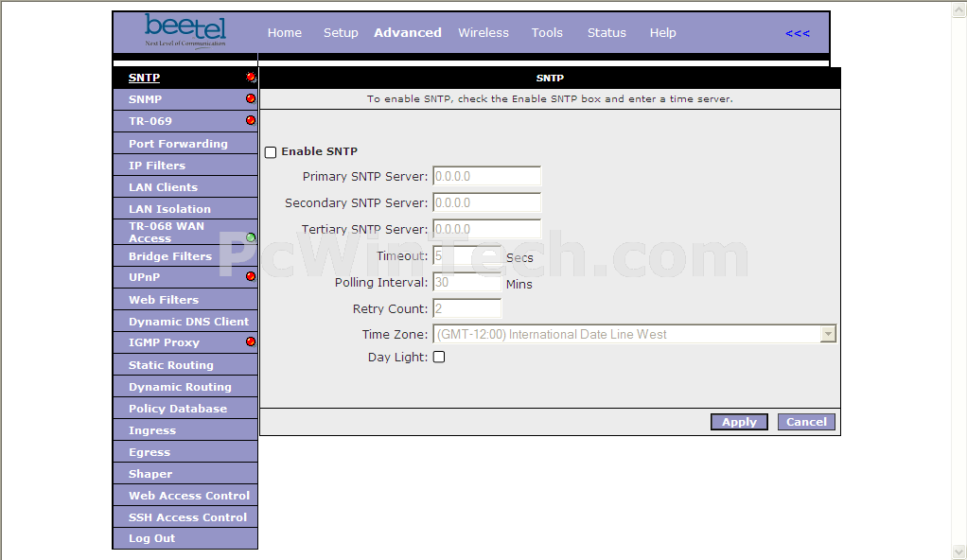Open the SNMP sidebar page
The image size is (967, 560).
pos(145,99)
